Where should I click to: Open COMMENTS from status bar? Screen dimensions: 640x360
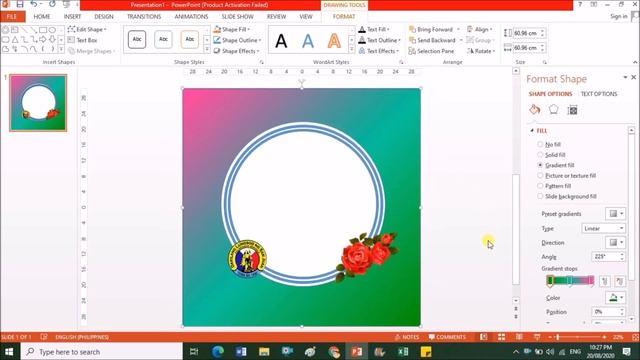447,337
